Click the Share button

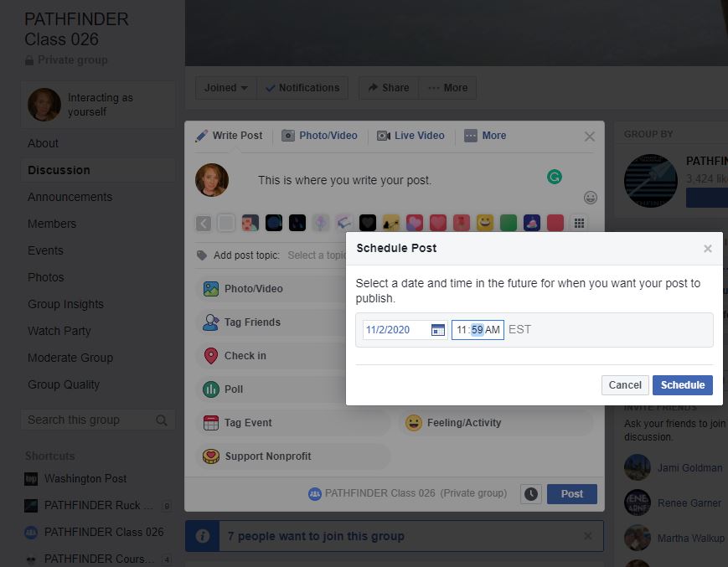pos(389,88)
